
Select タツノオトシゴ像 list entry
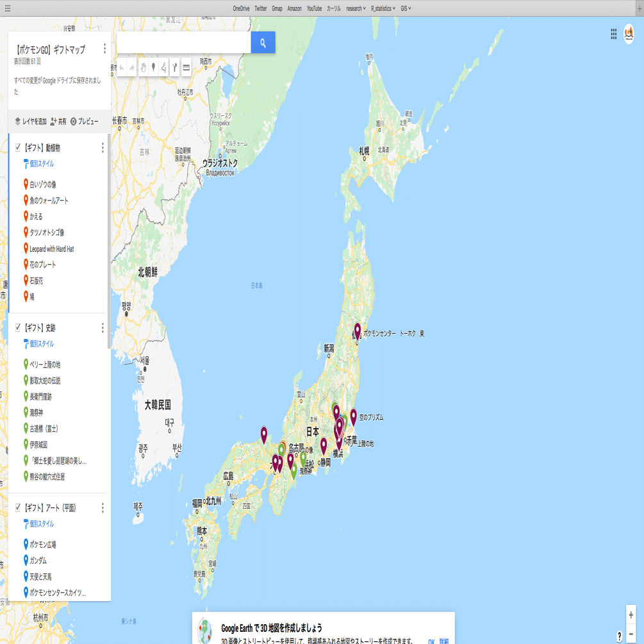click(x=47, y=233)
